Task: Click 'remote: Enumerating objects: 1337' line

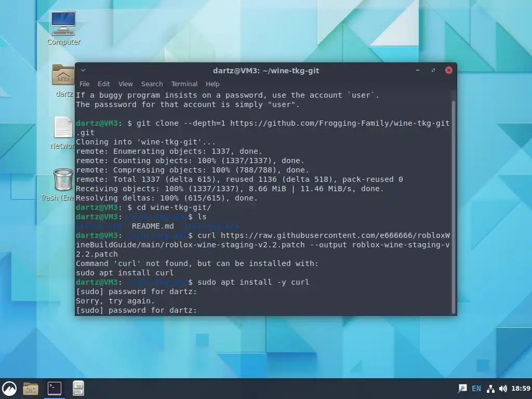Action: pos(169,151)
